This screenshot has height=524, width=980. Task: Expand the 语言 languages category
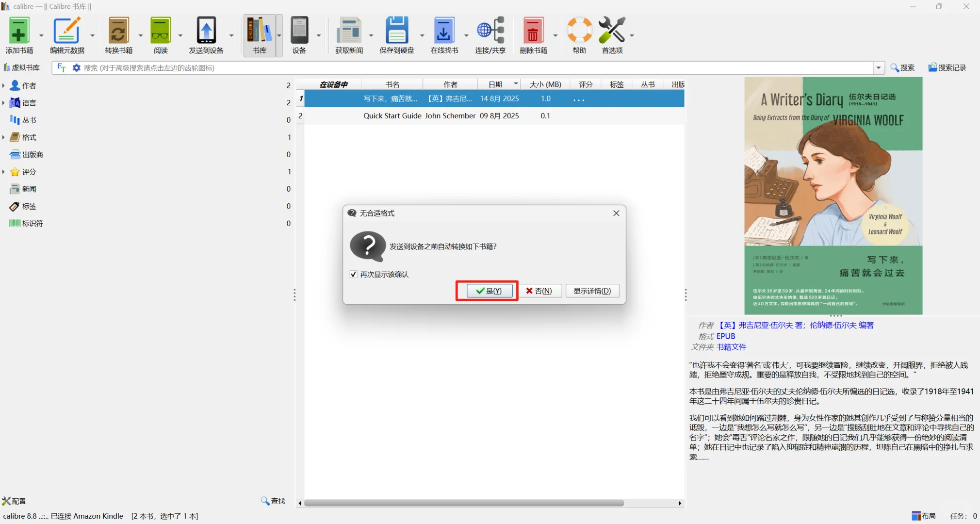tap(3, 103)
